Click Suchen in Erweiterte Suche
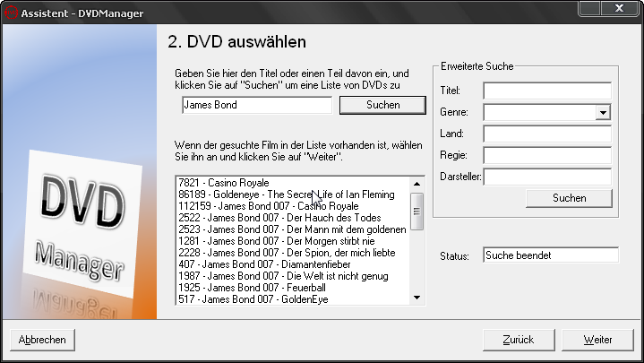 tap(570, 198)
